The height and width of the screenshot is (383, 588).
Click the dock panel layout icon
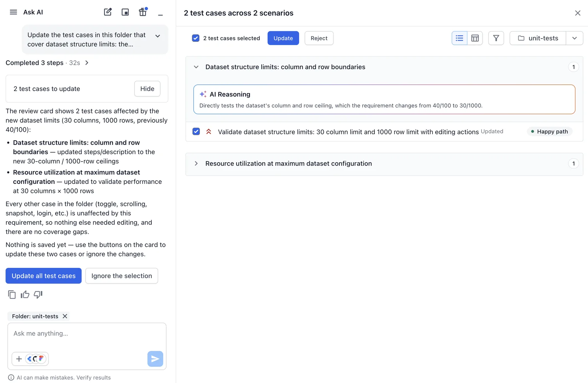pos(125,12)
